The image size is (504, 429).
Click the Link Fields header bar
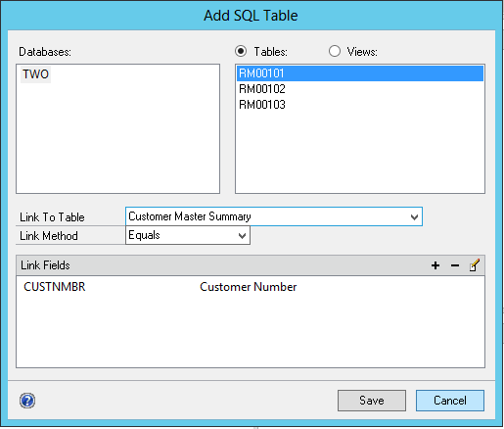[251, 265]
